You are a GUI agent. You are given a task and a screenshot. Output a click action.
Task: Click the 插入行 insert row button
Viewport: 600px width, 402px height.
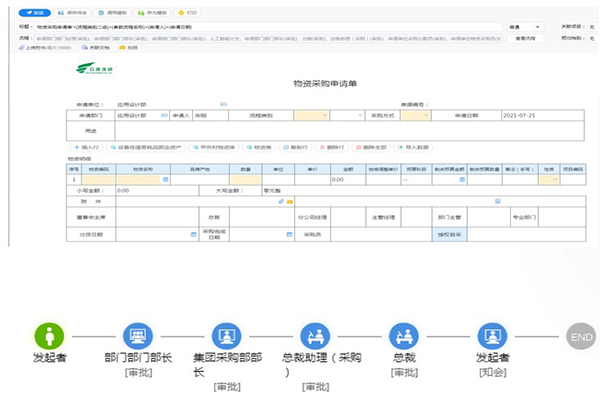pyautogui.click(x=86, y=147)
